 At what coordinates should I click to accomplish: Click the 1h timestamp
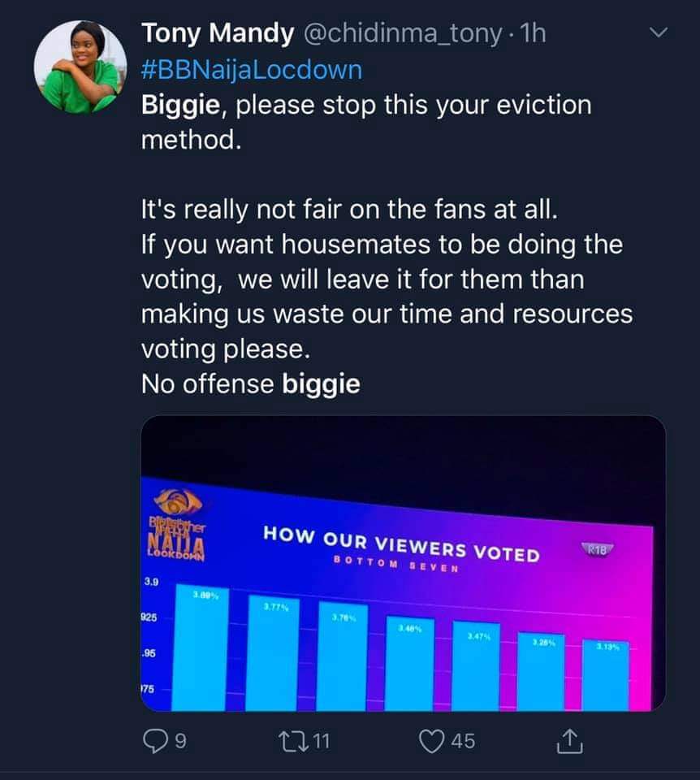533,33
